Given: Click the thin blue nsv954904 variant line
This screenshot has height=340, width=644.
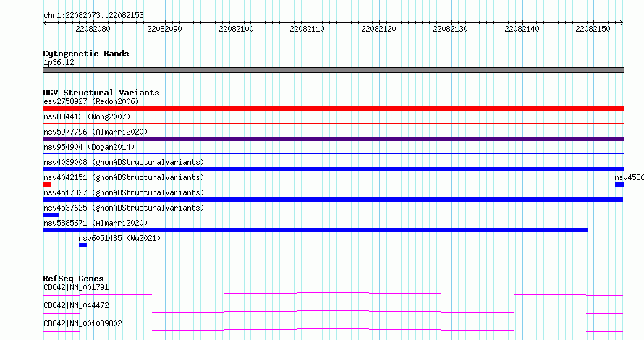Looking at the screenshot, I should [x=333, y=153].
